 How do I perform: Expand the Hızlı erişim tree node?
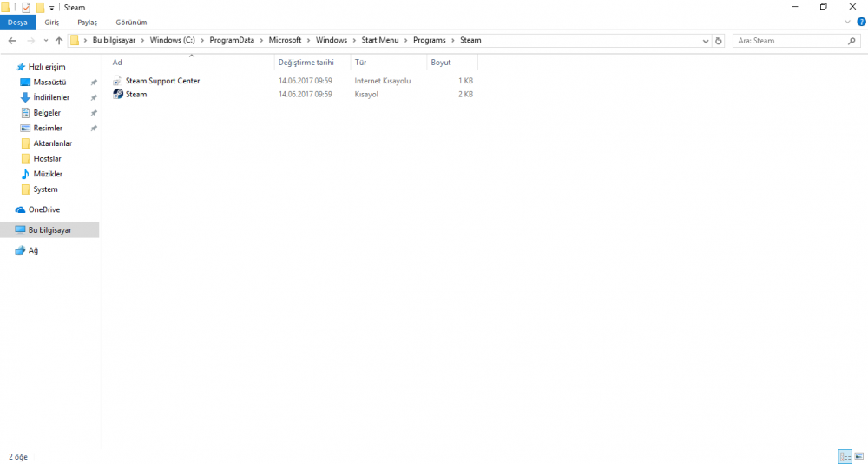(x=9, y=67)
